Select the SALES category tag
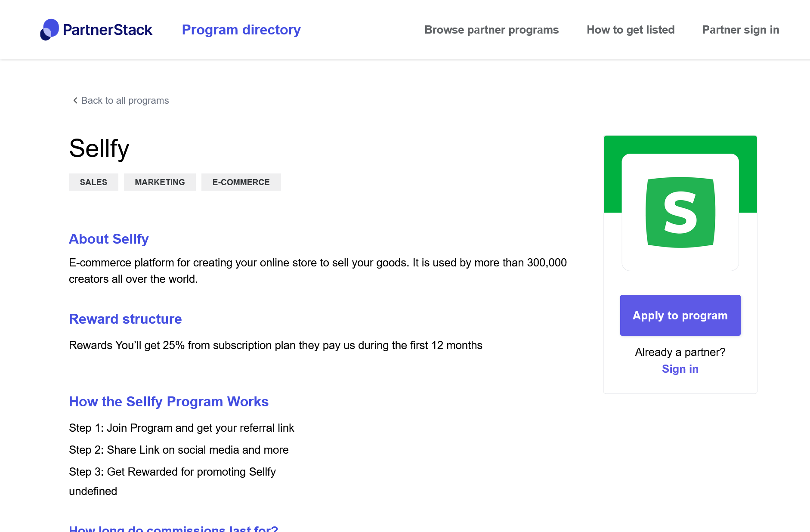Screen dimensions: 810x532 93,182
